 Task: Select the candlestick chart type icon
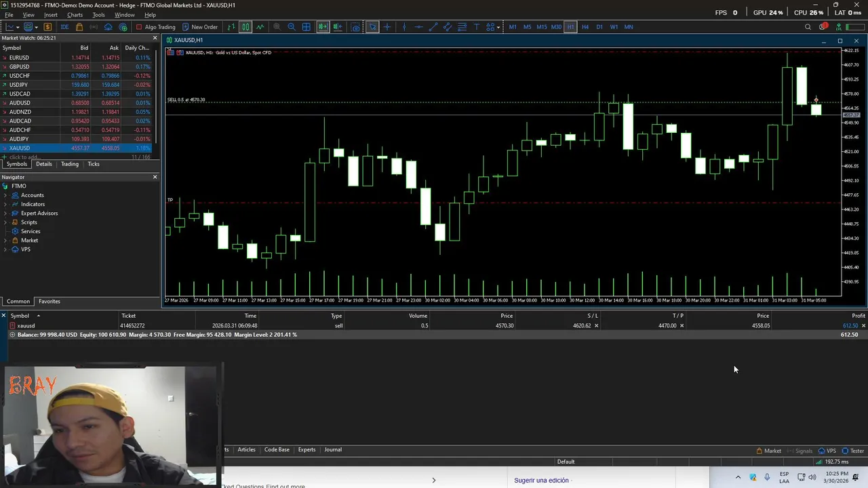click(245, 27)
